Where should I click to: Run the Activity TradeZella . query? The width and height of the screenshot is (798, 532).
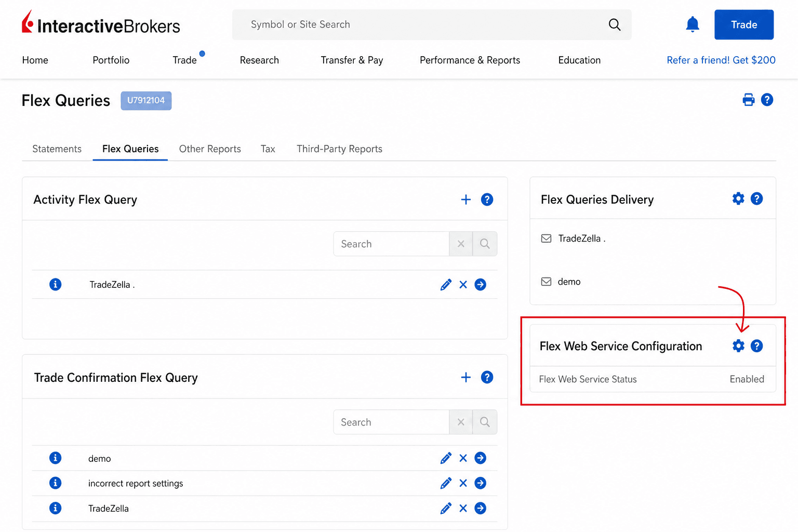click(x=481, y=285)
